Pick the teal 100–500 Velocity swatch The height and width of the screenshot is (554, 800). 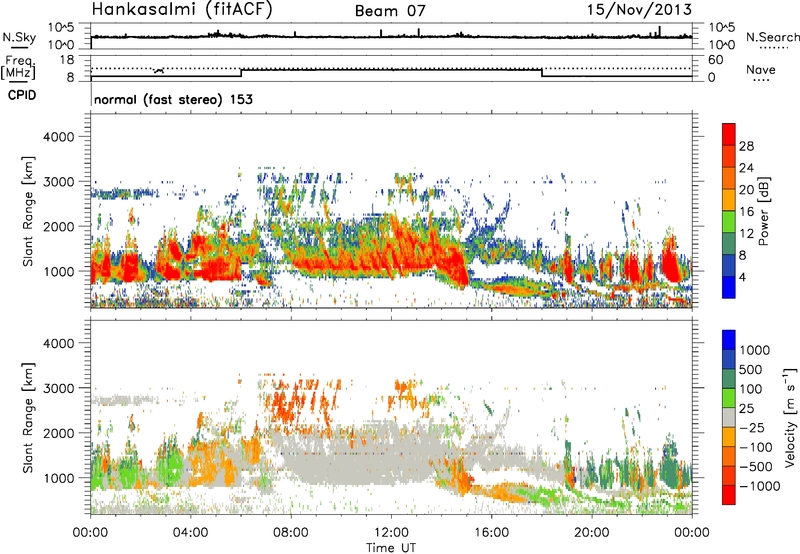[729, 379]
